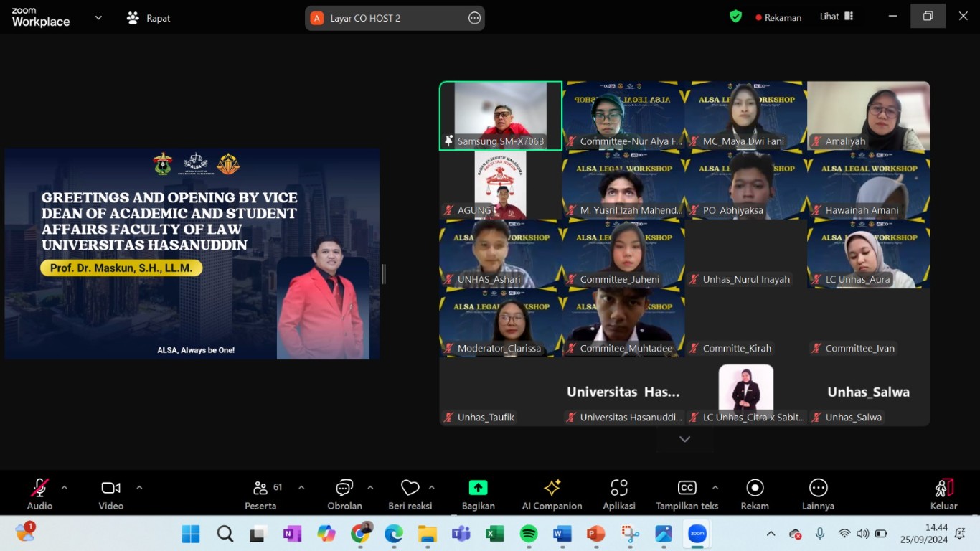Click the PO_Abhiyaksa video tile
The image size is (980, 551).
coord(746,184)
